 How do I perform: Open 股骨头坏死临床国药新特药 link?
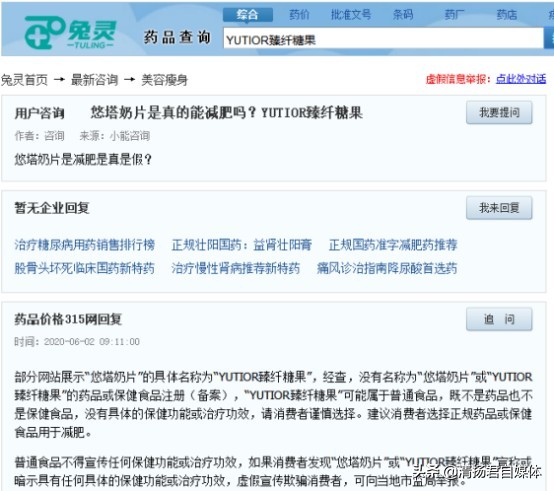point(84,268)
